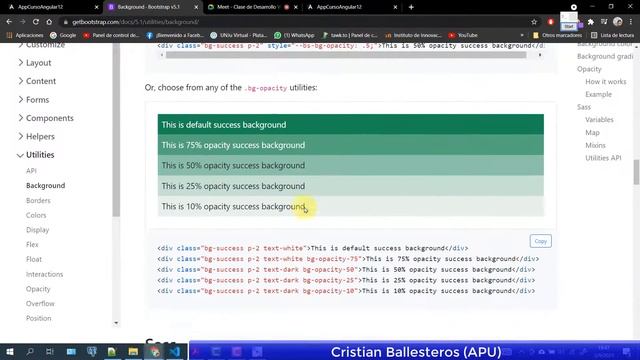The width and height of the screenshot is (640, 360).
Task: Jump to How it works section
Action: (606, 82)
